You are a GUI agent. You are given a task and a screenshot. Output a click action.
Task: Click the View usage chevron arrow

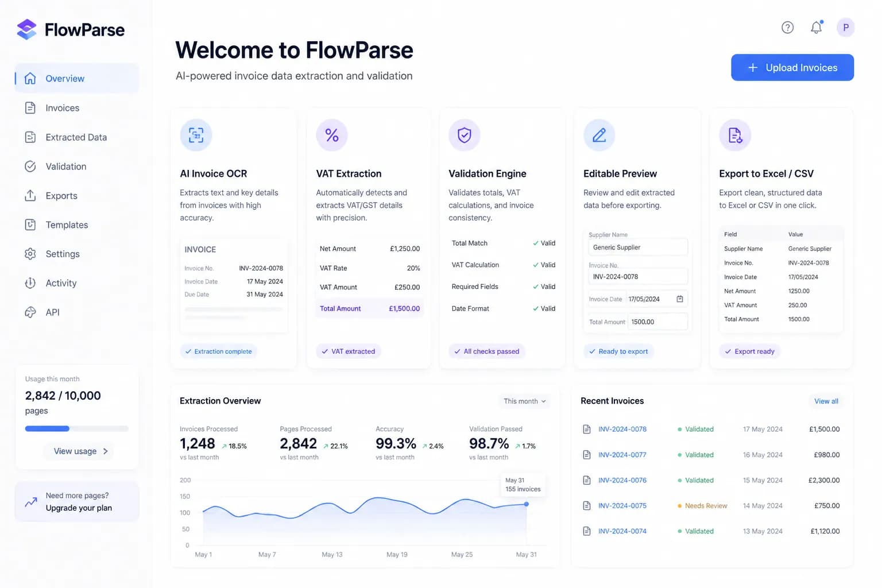click(106, 451)
